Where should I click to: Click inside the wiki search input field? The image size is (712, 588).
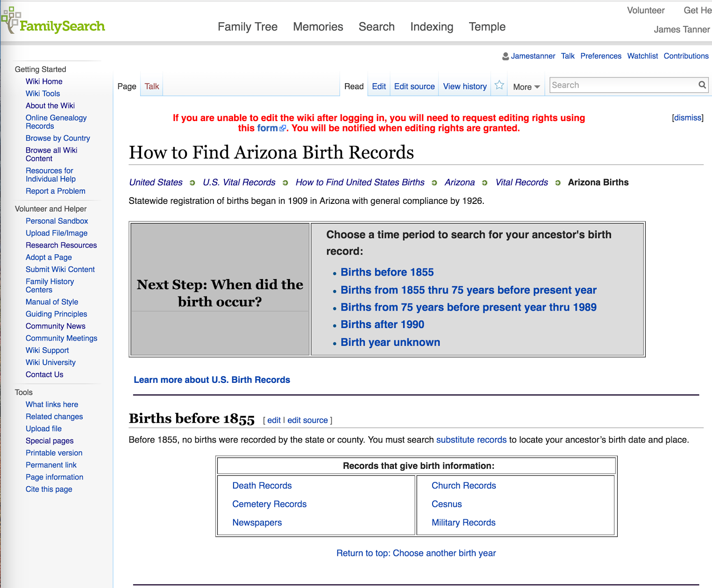[619, 85]
